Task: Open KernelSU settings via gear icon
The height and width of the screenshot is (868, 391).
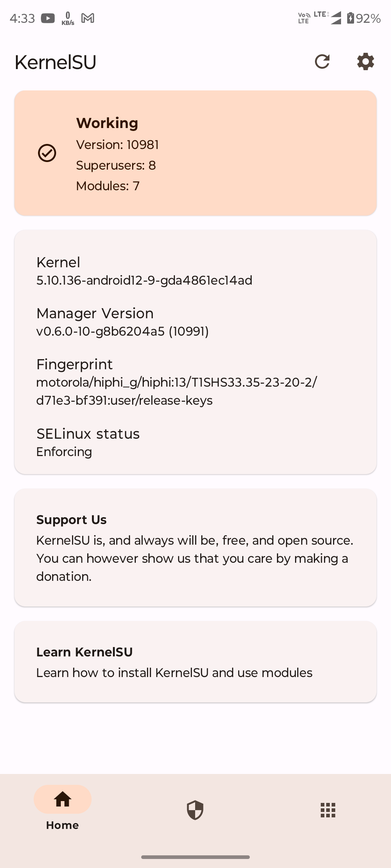Action: pyautogui.click(x=365, y=61)
